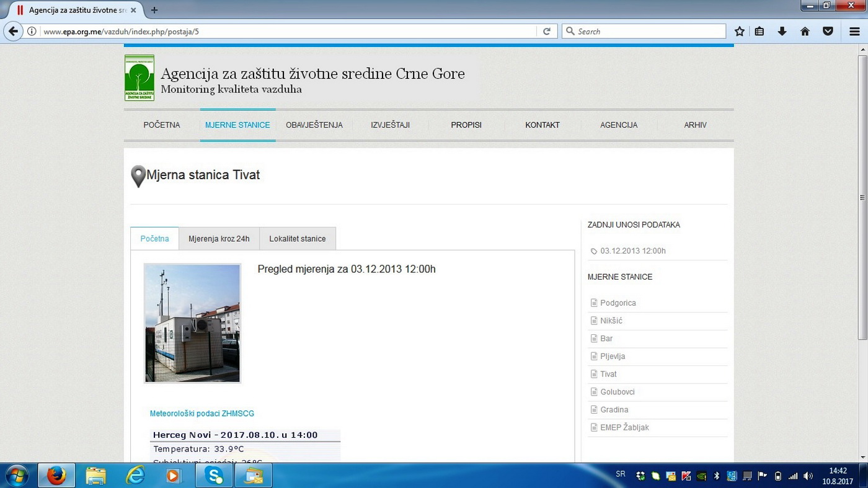Open the PROPISI menu item

point(466,125)
